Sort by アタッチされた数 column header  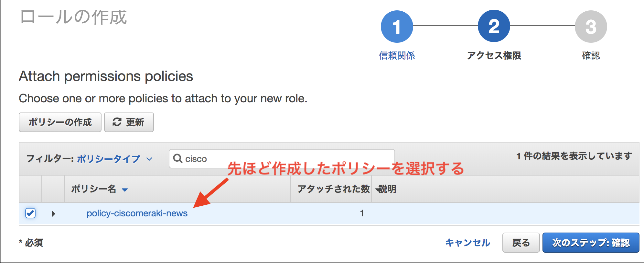click(334, 189)
